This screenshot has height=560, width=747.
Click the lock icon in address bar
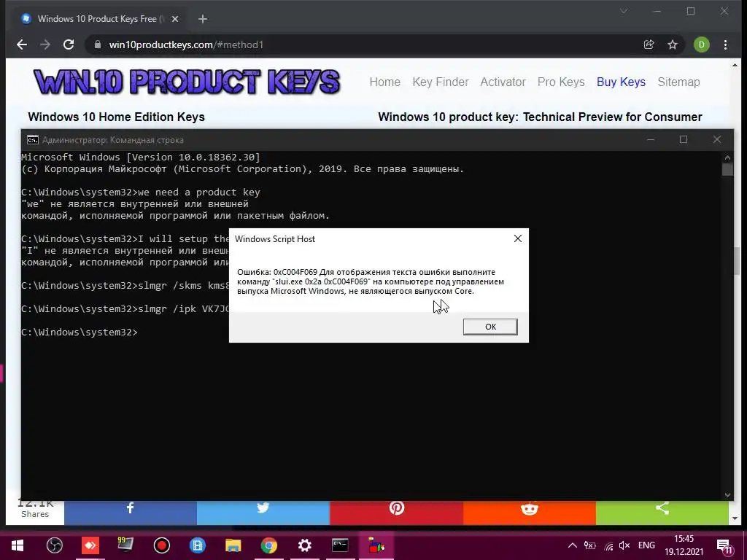tap(98, 44)
